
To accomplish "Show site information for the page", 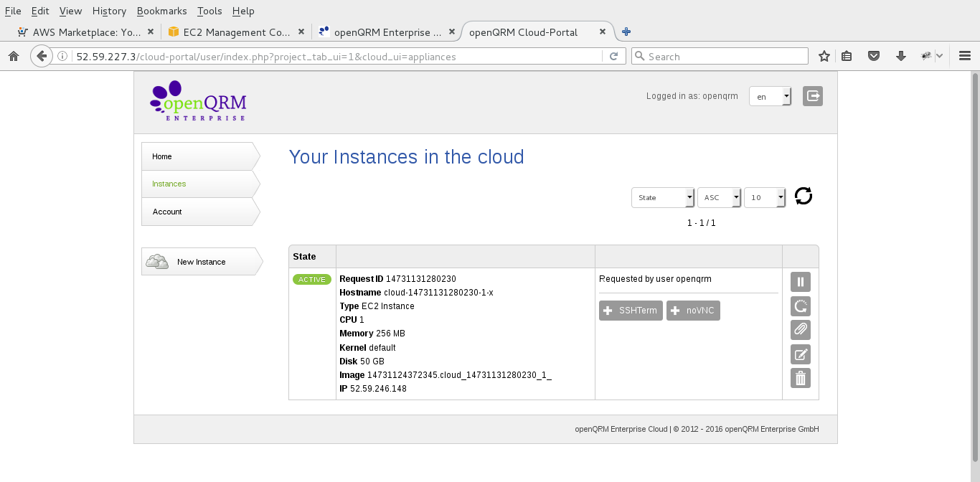I will (62, 56).
